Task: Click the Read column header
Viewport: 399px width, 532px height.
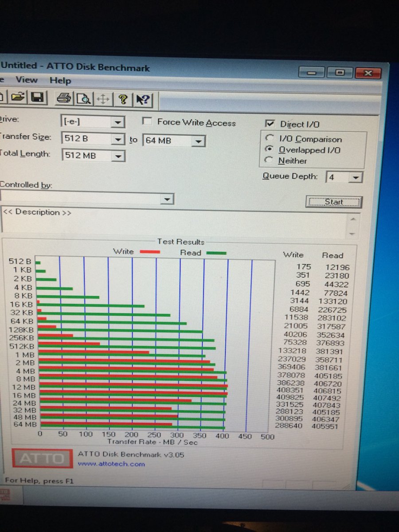Action: pyautogui.click(x=332, y=255)
